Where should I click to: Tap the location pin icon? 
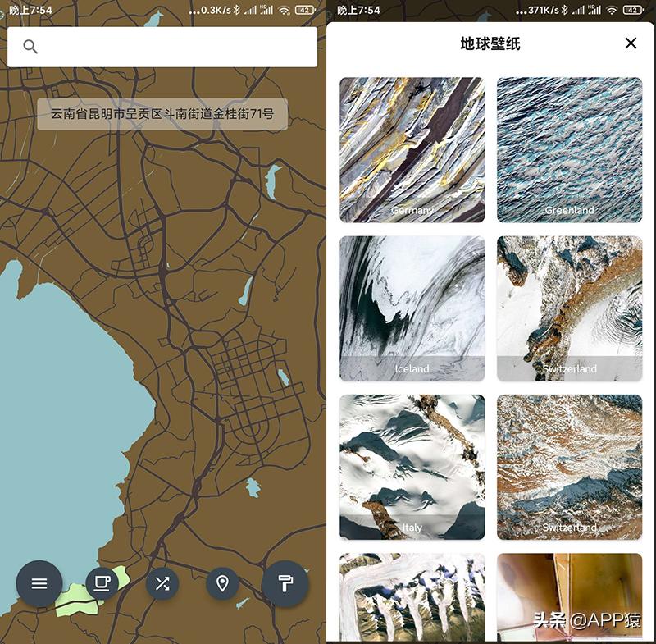click(222, 583)
